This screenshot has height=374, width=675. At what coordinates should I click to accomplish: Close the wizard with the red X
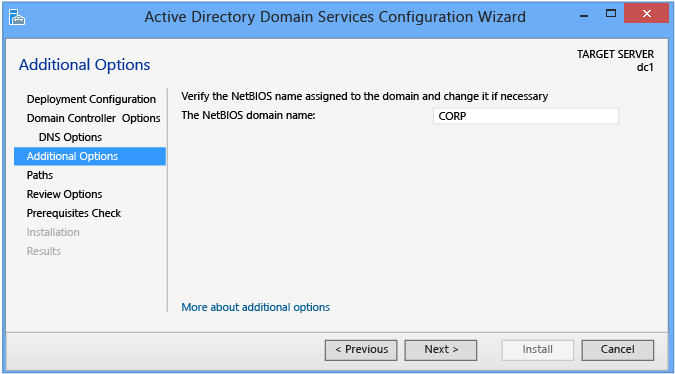[646, 13]
